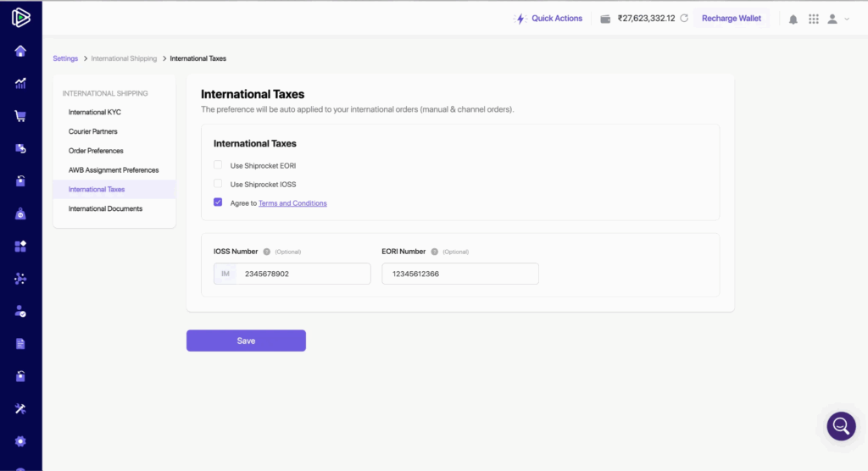The image size is (868, 471).
Task: Open the apps grid icon
Action: click(814, 19)
